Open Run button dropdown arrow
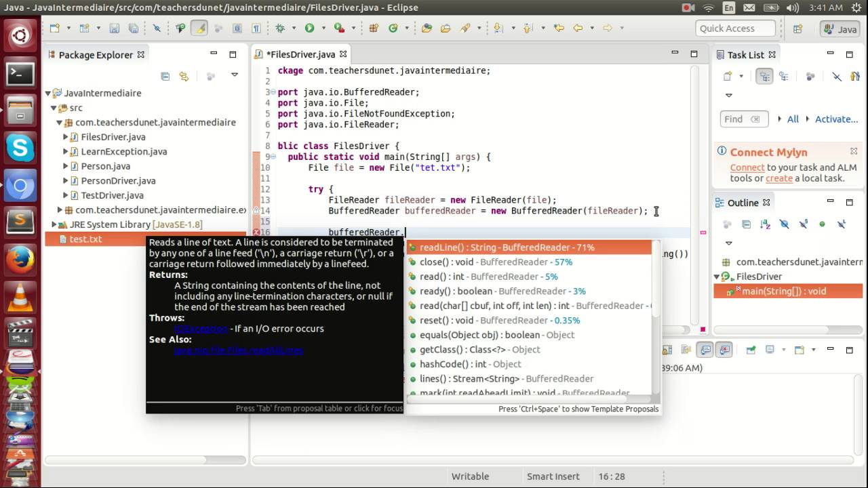Image resolution: width=868 pixels, height=488 pixels. (x=323, y=28)
